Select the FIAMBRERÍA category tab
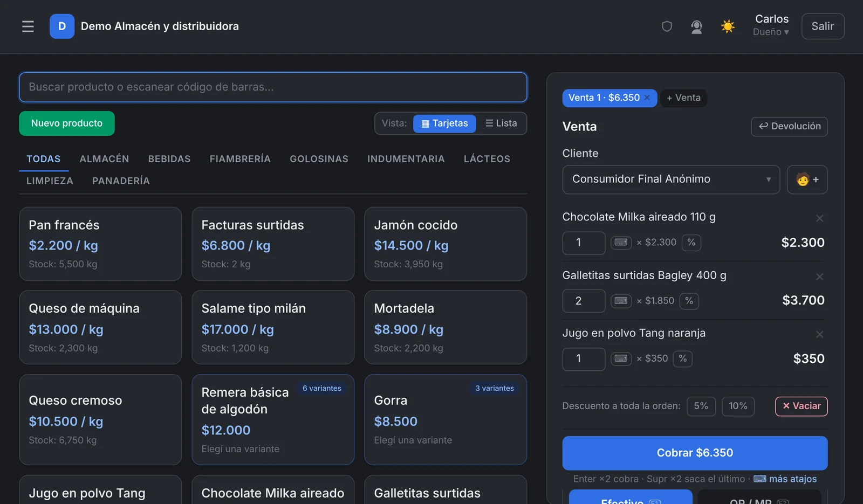Screen dimensions: 863x504 pos(240,159)
